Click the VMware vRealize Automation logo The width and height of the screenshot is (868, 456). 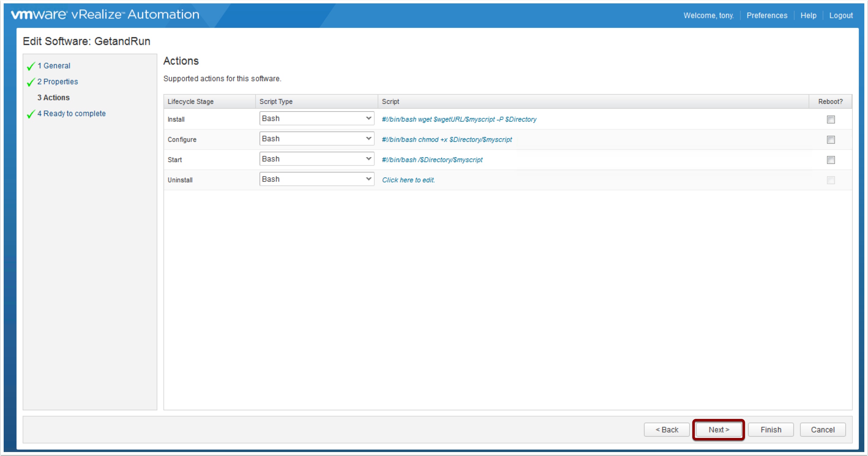click(105, 14)
